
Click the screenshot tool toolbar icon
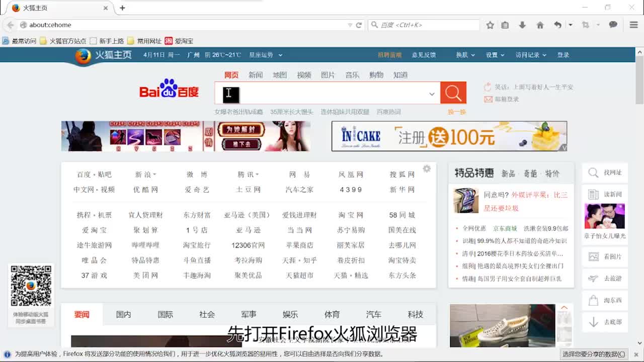(x=585, y=25)
